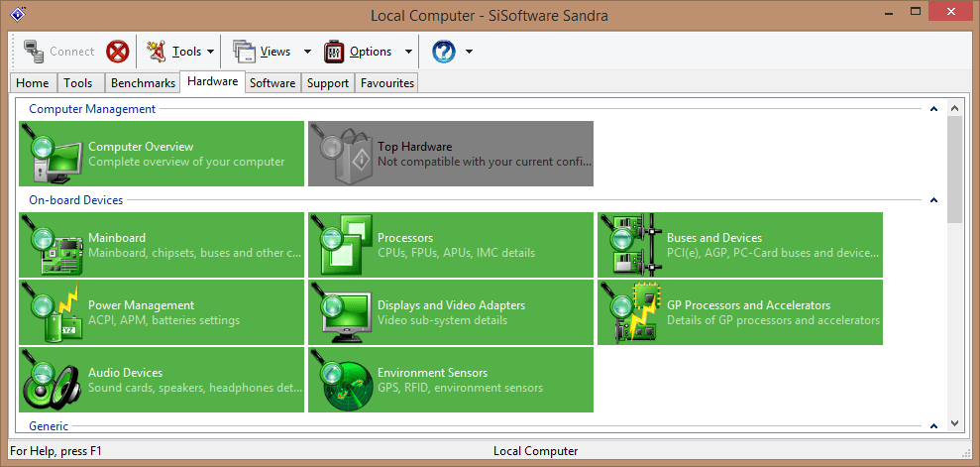Viewport: 980px width, 467px height.
Task: Click the Top Hardware shopping bag icon
Action: (341, 153)
